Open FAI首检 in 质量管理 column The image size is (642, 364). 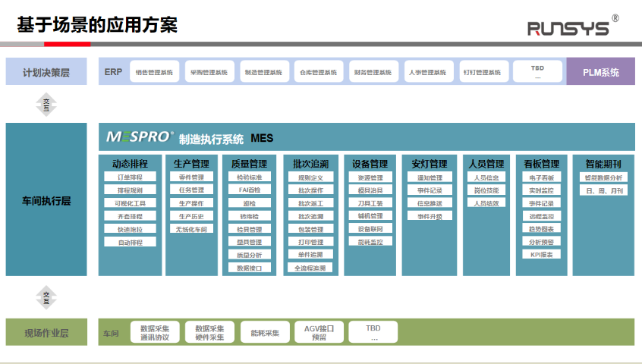click(249, 190)
